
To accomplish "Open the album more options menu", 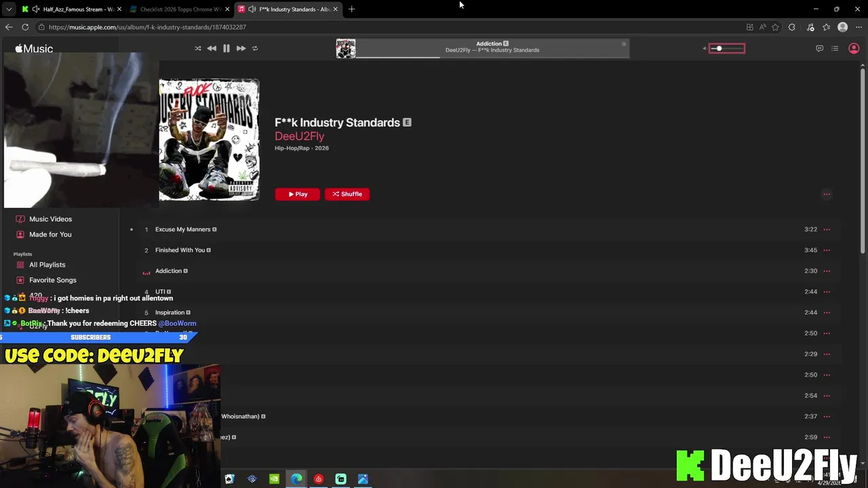I will [827, 194].
